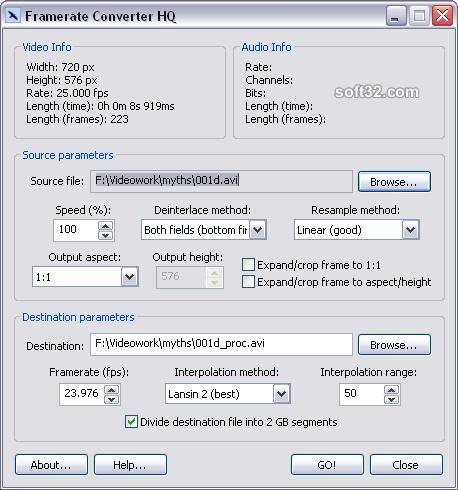This screenshot has height=490, width=458.
Task: Open the Deinterlace method dropdown
Action: pyautogui.click(x=258, y=230)
